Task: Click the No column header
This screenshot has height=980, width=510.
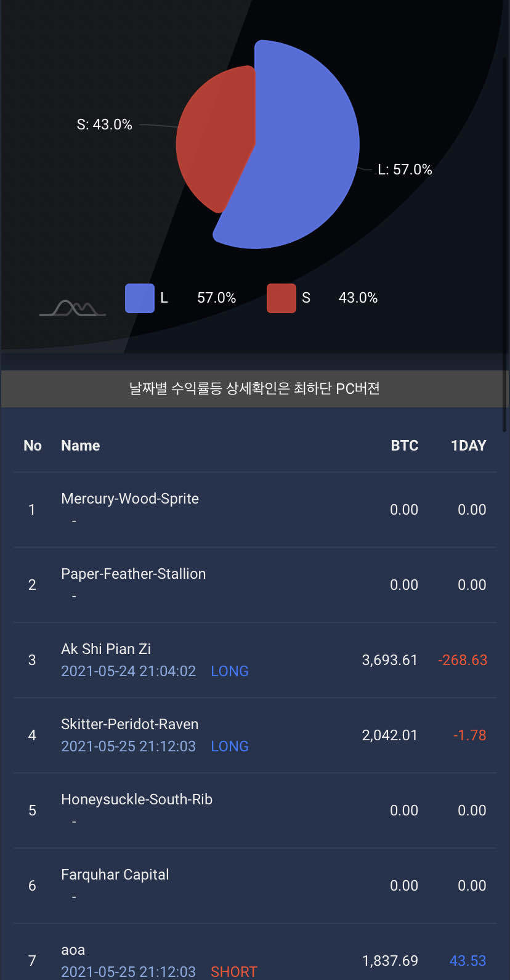Action: 33,446
